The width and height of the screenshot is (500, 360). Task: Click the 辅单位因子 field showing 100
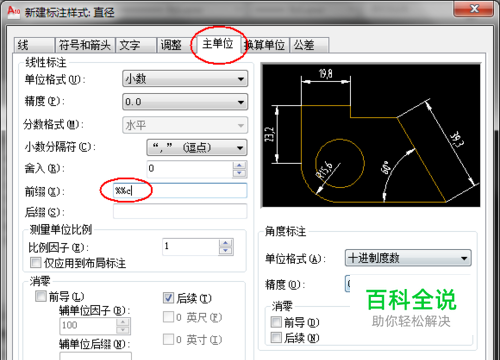point(88,325)
